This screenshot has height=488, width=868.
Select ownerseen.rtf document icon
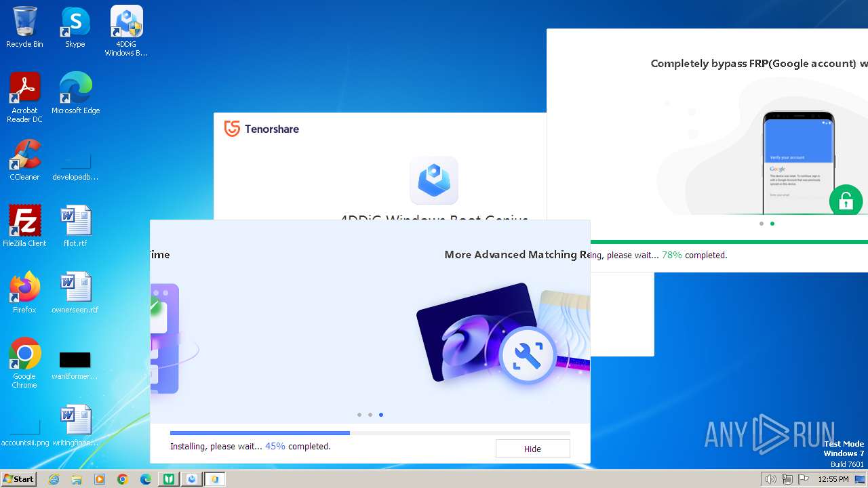click(x=75, y=293)
